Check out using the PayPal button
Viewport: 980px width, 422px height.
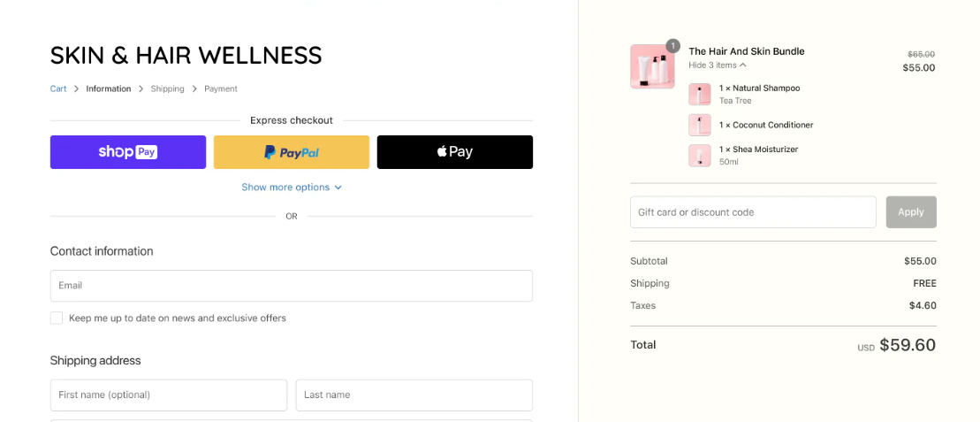tap(292, 152)
